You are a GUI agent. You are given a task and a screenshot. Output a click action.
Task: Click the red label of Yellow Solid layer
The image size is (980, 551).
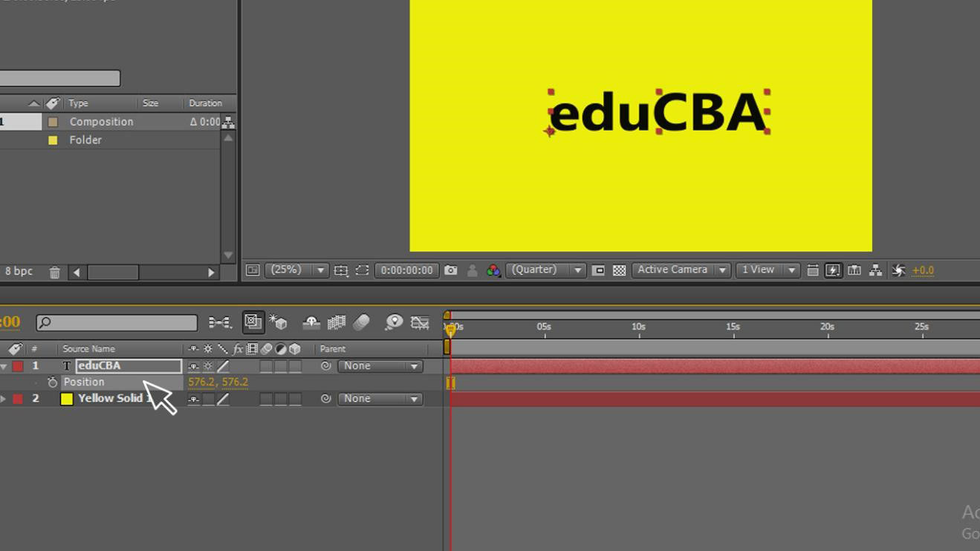pyautogui.click(x=18, y=399)
